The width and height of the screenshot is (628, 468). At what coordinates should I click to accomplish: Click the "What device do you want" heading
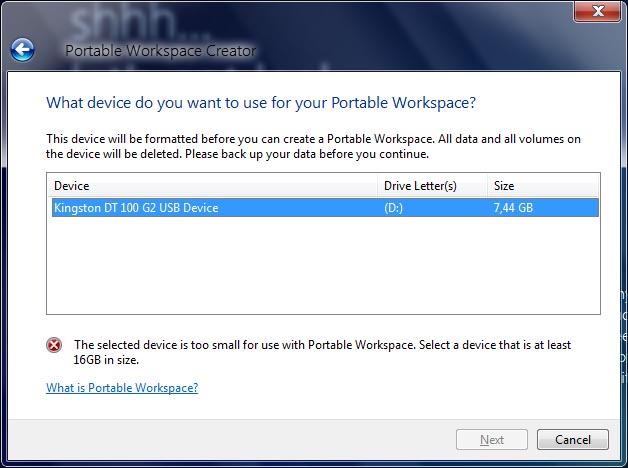coord(261,102)
